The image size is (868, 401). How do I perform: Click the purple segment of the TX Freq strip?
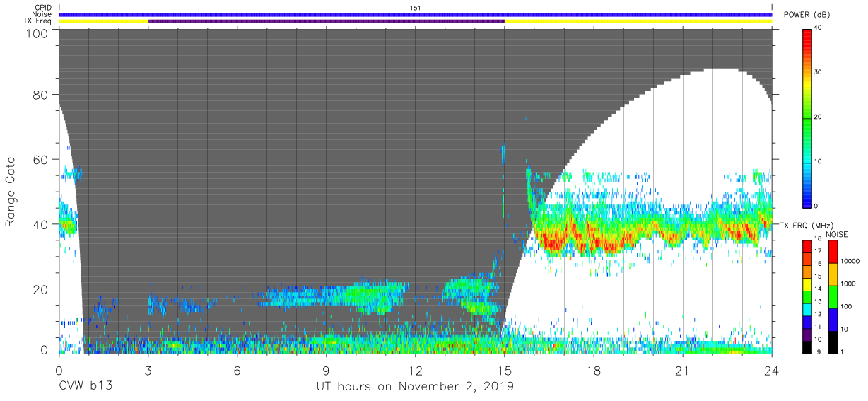tap(327, 21)
